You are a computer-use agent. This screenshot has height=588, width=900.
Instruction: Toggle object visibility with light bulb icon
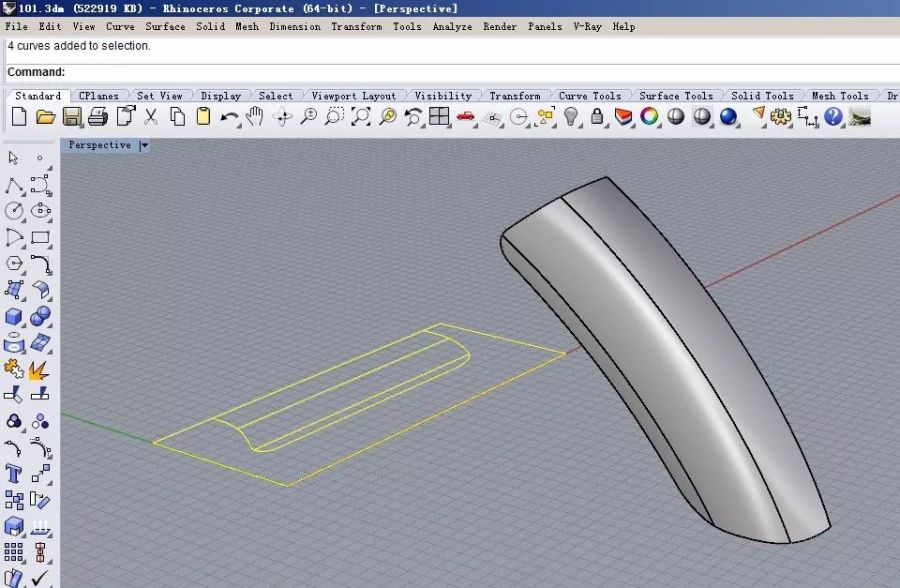click(571, 118)
